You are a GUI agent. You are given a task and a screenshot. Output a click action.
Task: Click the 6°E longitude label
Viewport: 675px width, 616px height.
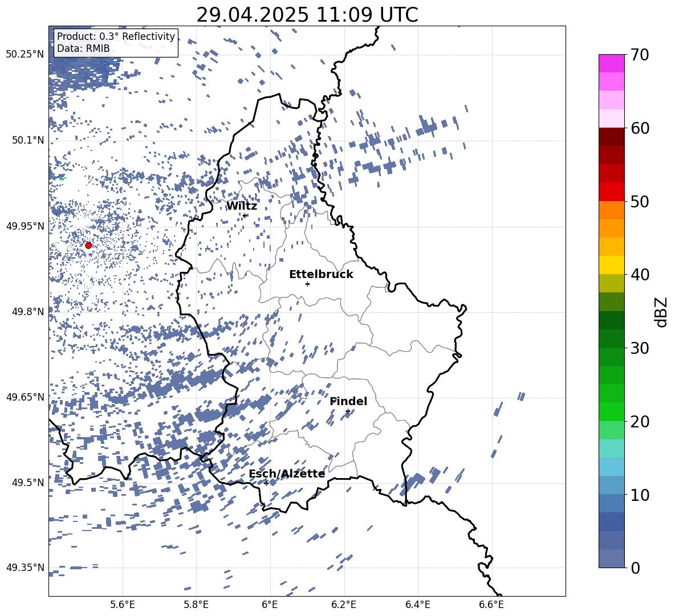pyautogui.click(x=270, y=605)
